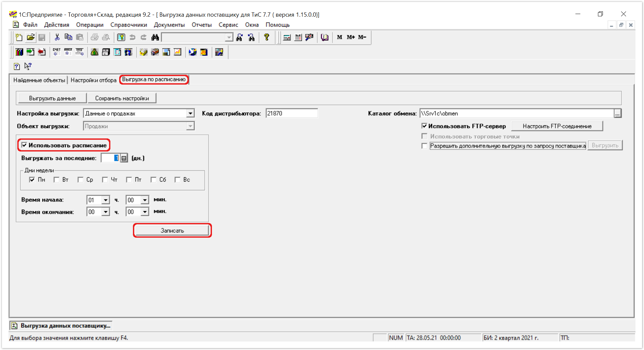Image resolution: width=644 pixels, height=350 pixels.
Task: Click 'Настроить FTP-соединение' button
Action: click(557, 126)
